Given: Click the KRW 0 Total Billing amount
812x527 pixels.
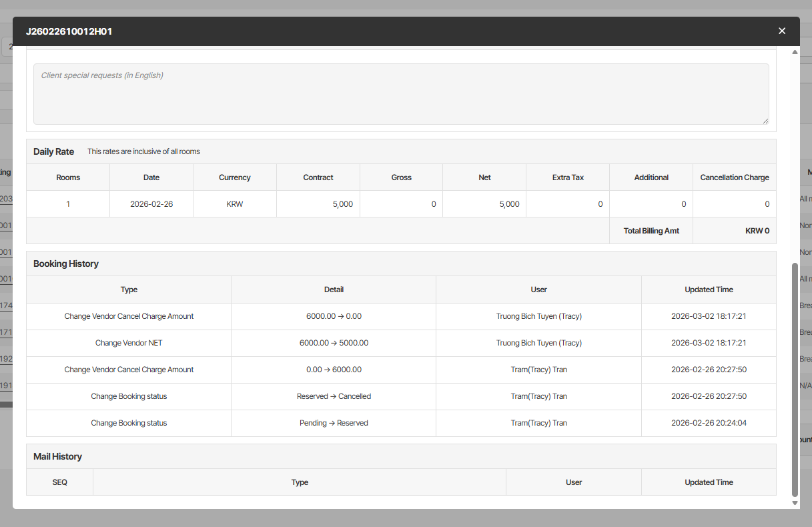Looking at the screenshot, I should click(757, 231).
